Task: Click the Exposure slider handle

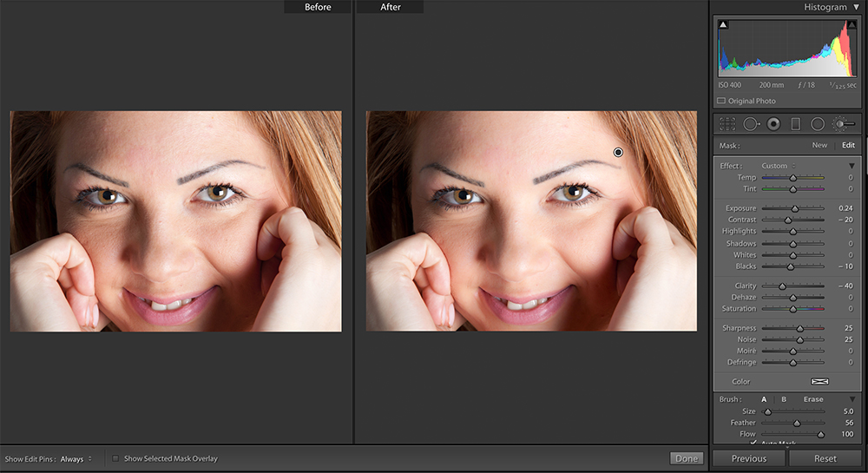Action: coord(795,208)
